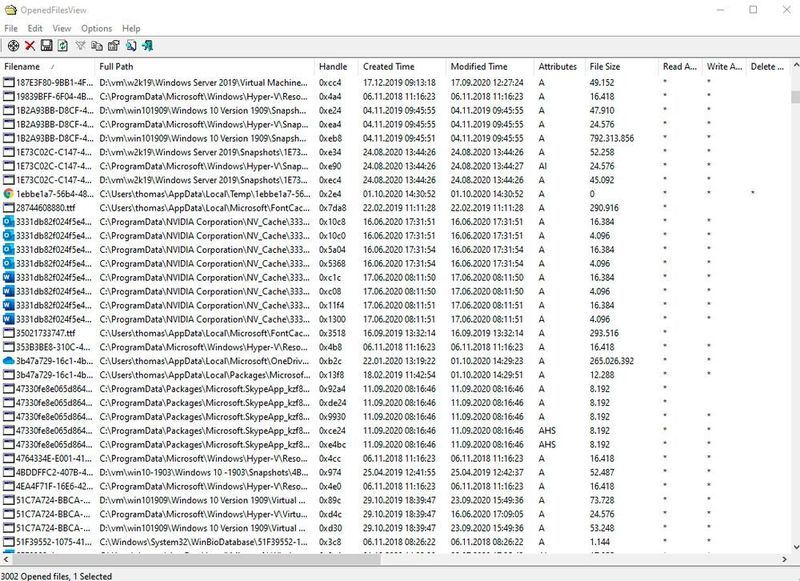The height and width of the screenshot is (581, 800).
Task: Click the scroll down arrow of the vertical scrollbar
Action: 795,547
